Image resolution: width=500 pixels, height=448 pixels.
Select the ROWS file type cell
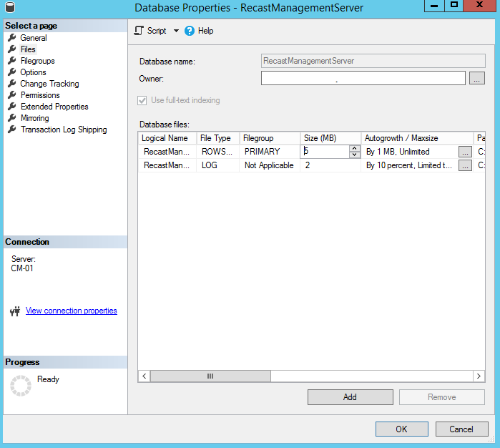point(218,152)
